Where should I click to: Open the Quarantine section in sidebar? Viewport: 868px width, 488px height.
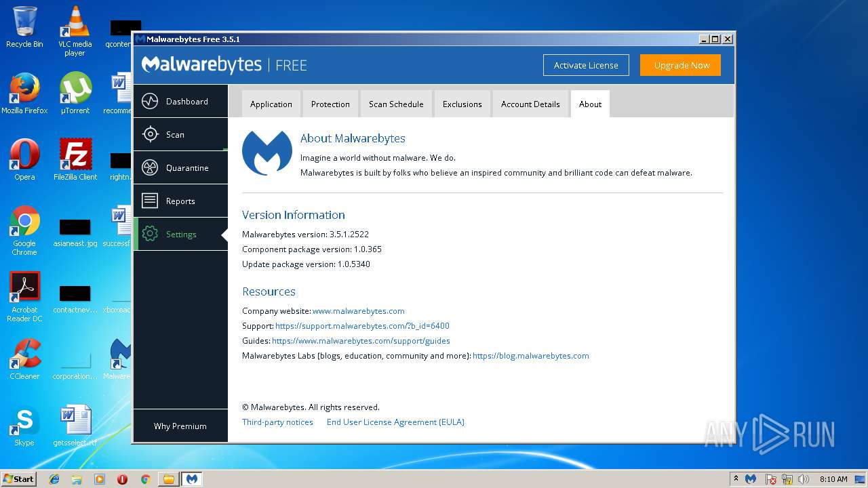coord(180,167)
